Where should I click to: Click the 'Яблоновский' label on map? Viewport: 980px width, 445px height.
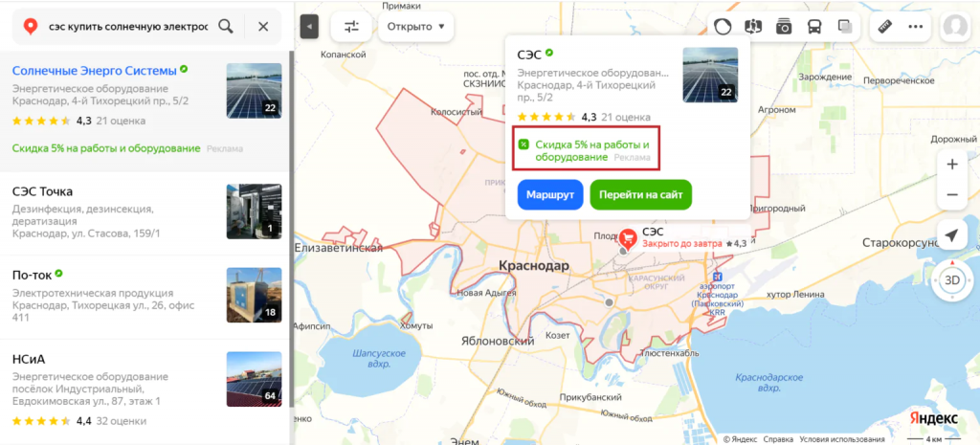(x=497, y=342)
